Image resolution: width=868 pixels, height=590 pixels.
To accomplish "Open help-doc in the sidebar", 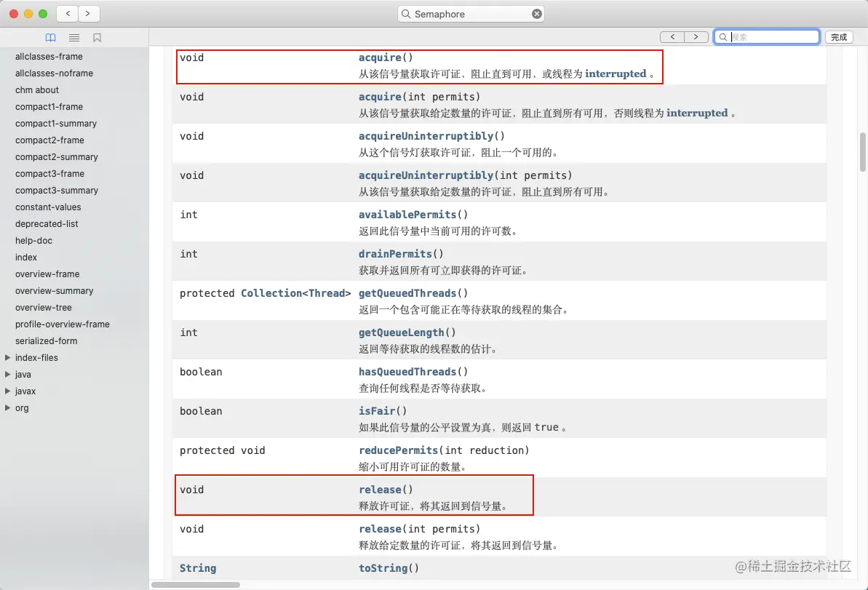I will pos(33,240).
